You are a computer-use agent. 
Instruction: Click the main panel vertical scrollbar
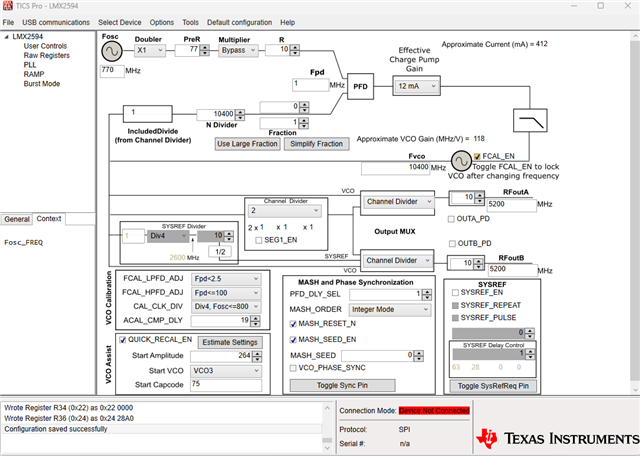click(x=635, y=213)
